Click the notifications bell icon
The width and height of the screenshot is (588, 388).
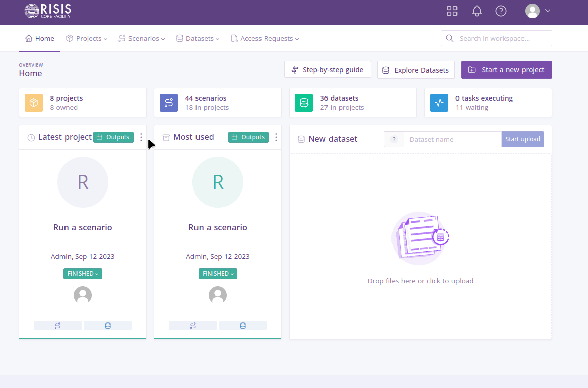tap(477, 11)
